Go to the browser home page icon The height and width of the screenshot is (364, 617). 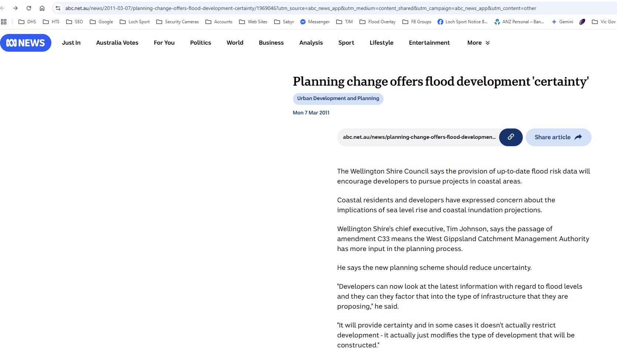point(42,8)
